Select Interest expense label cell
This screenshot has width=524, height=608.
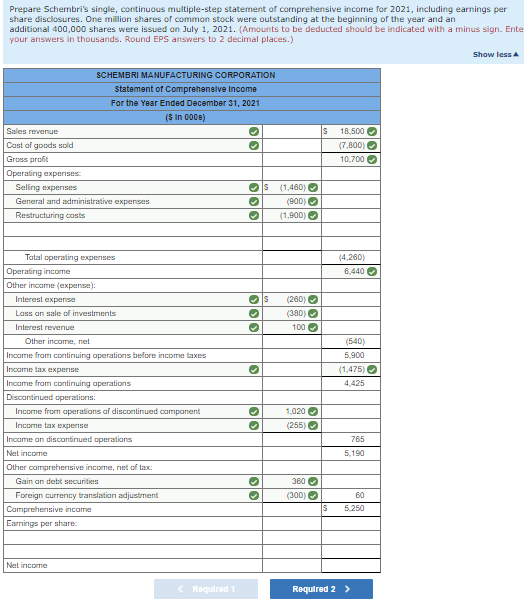tap(133, 299)
